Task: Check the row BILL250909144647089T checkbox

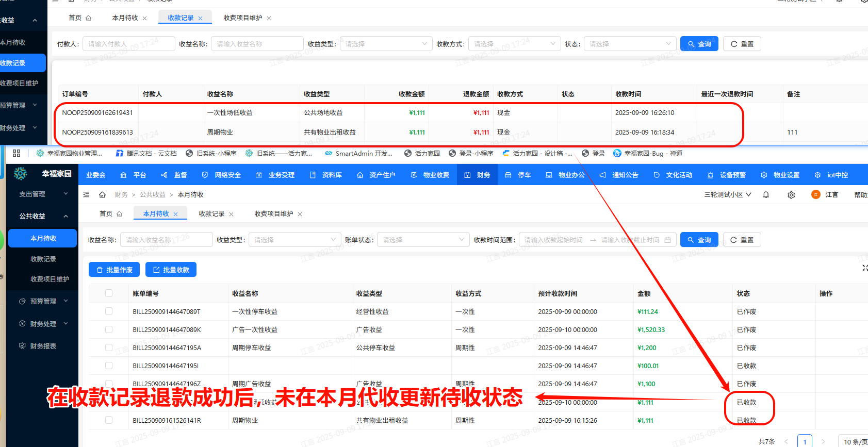Action: (x=109, y=311)
